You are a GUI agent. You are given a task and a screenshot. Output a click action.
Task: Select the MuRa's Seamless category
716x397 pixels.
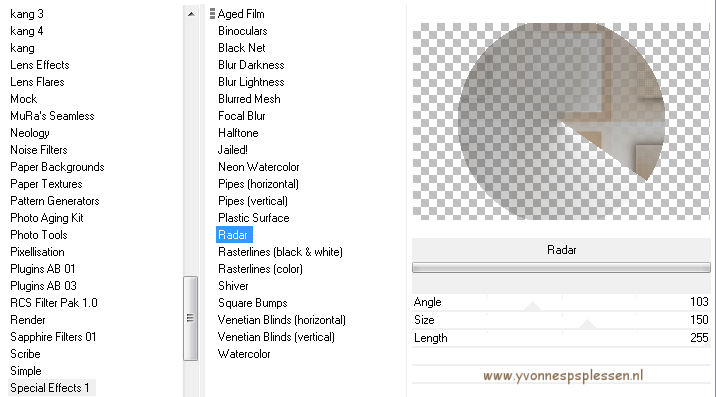tap(52, 116)
